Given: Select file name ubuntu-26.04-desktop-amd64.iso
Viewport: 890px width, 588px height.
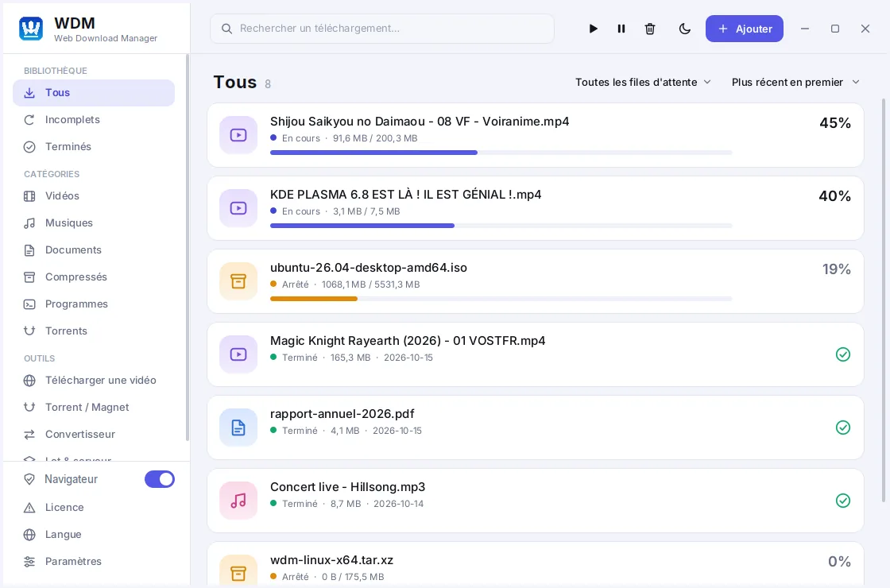Looking at the screenshot, I should click(369, 268).
